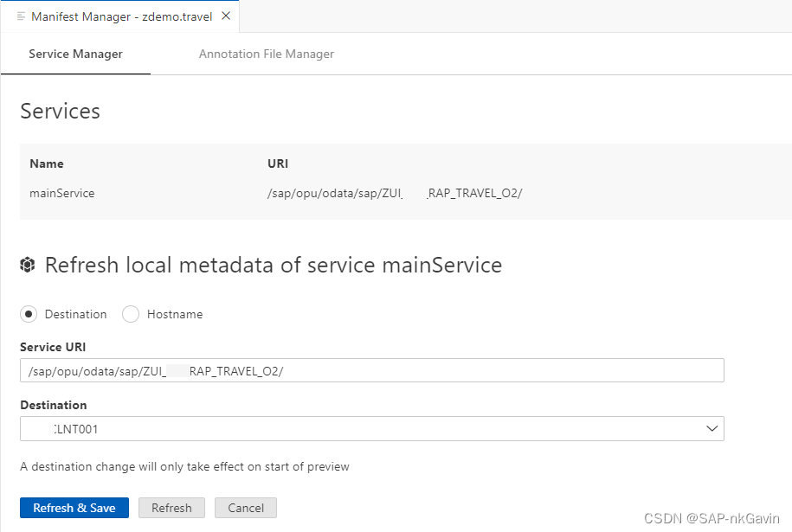Click the Name column header

46,163
